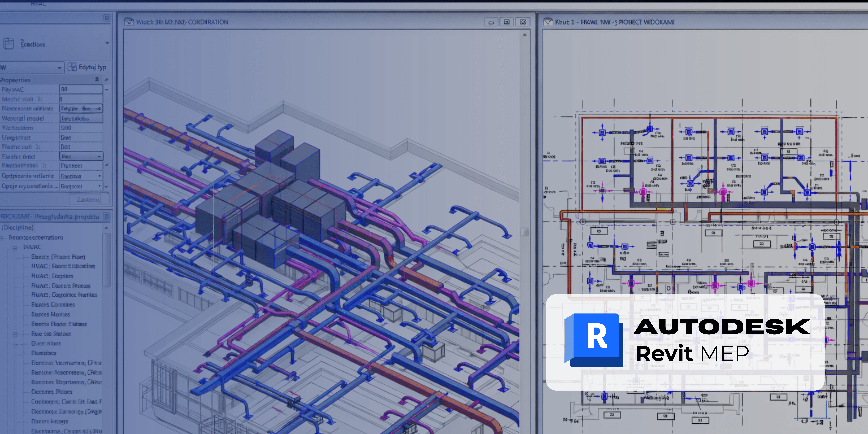Viewport: 868px width, 434px height.
Task: Select the tree entry ending with (Floor Plan)
Action: pos(58,257)
